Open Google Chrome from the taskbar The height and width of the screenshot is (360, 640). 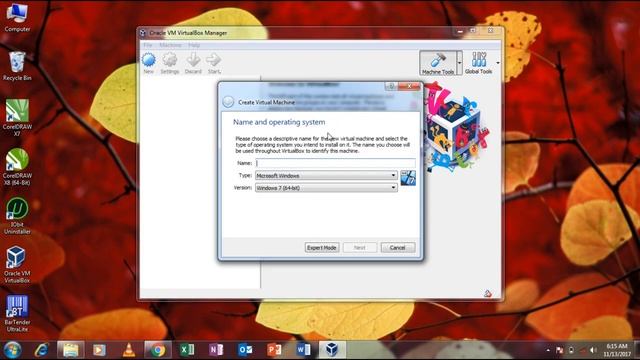click(x=158, y=350)
